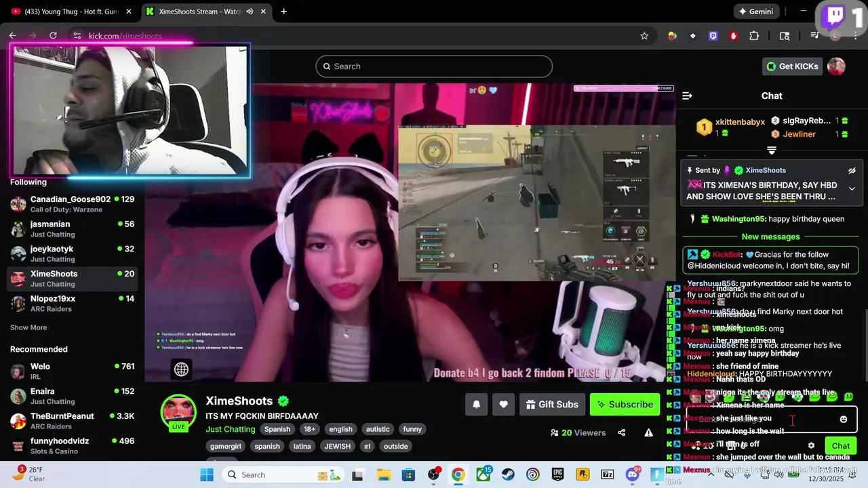The height and width of the screenshot is (488, 868).
Task: Click the Gift Subs button
Action: 552,405
